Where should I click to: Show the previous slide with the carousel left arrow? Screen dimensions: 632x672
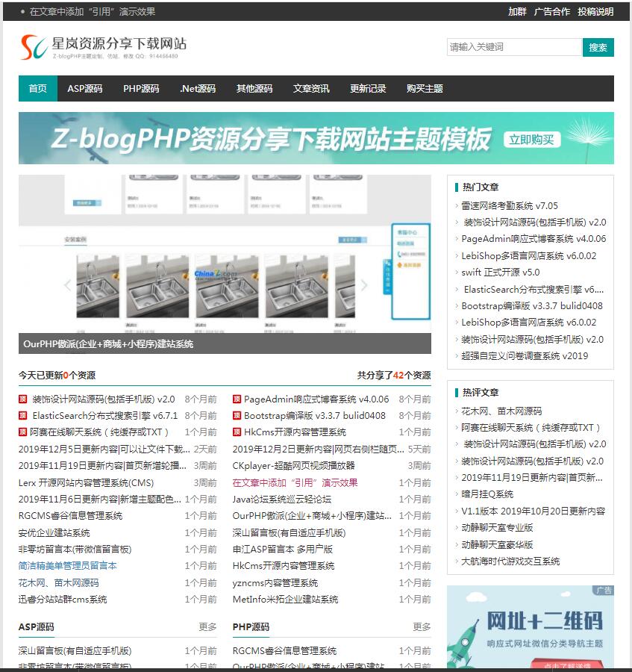tap(68, 285)
